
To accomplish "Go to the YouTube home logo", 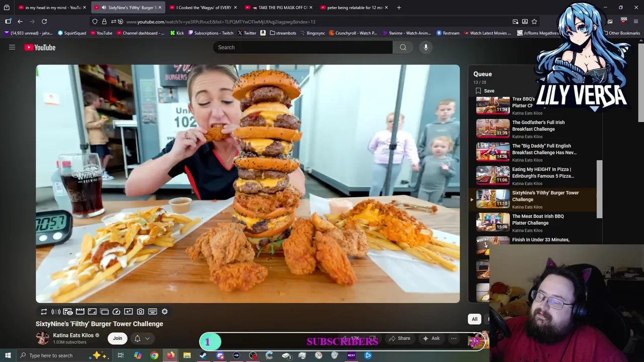I will (40, 47).
